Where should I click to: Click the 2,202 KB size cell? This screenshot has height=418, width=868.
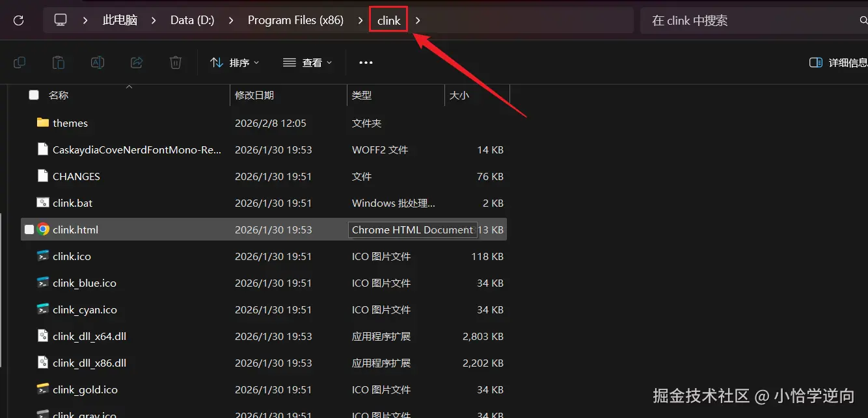point(483,363)
